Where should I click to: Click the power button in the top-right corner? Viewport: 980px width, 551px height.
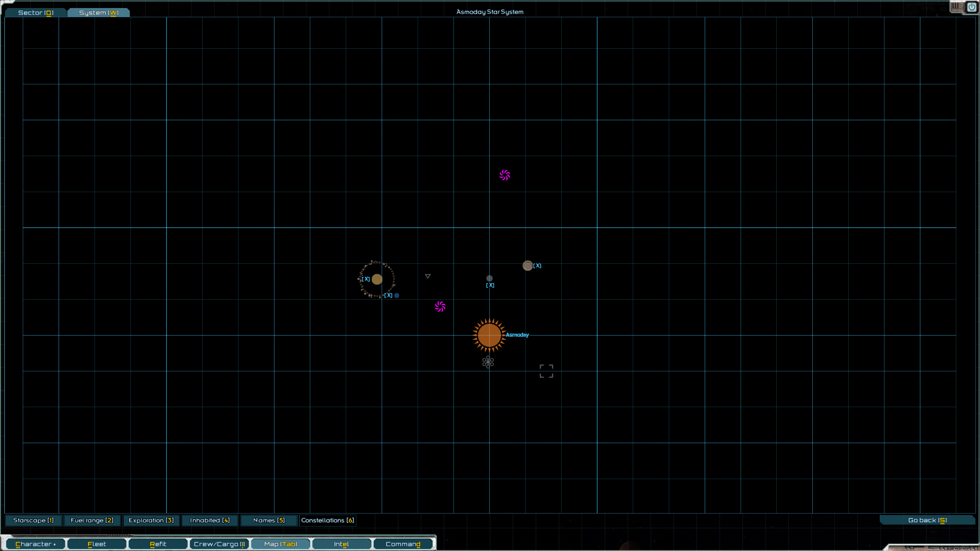pos(972,7)
